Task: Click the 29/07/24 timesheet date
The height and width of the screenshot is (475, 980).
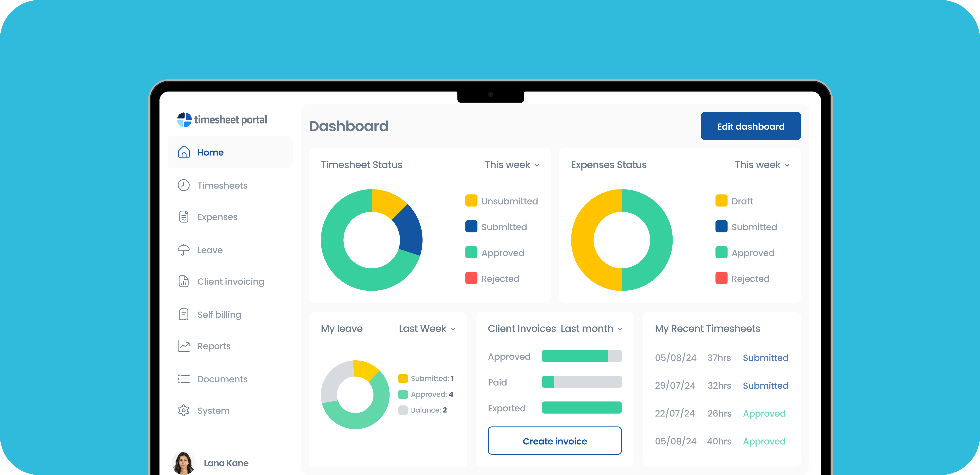Action: tap(675, 386)
